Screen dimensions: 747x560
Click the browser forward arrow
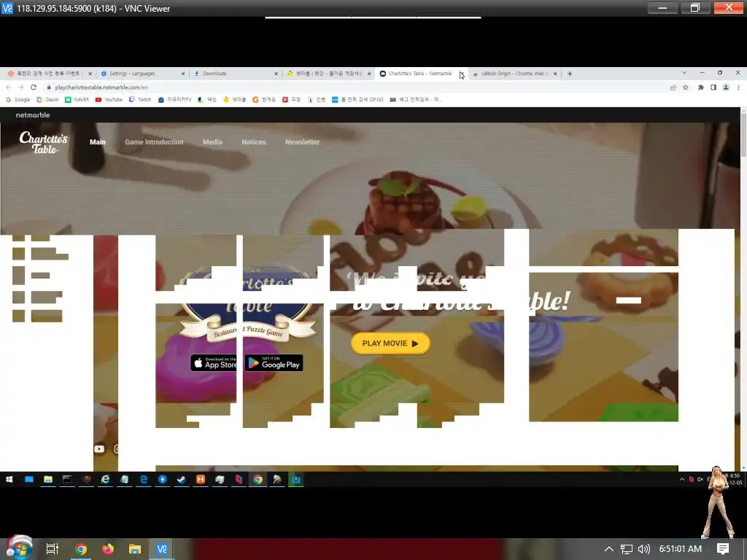pyautogui.click(x=20, y=87)
